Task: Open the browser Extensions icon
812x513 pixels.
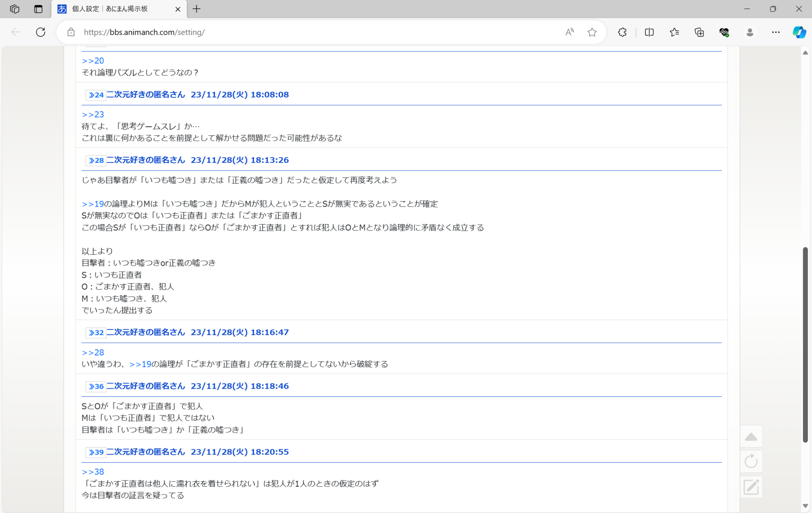Action: [622, 32]
